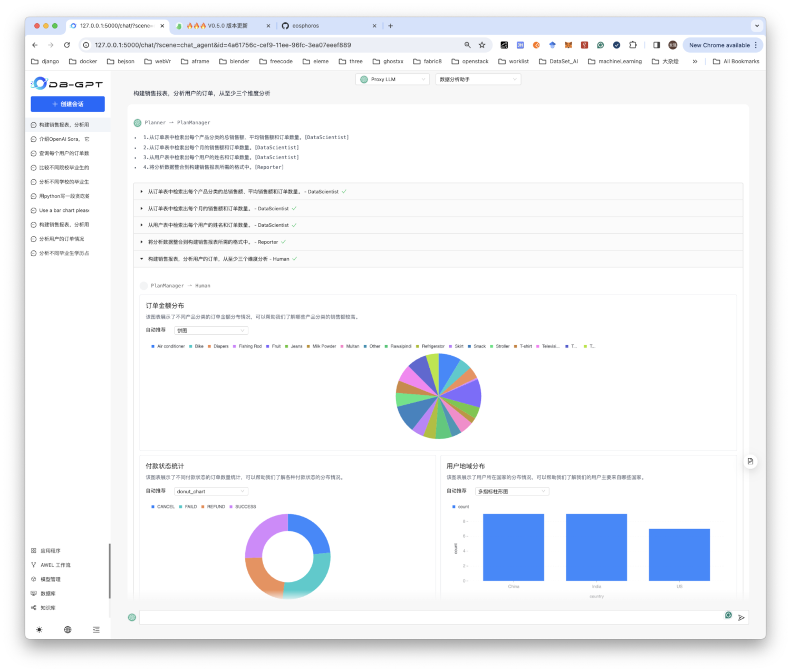This screenshot has height=672, width=791.
Task: Expand the 每个月的销售额和订单数量 DataScientist step
Action: 438,208
